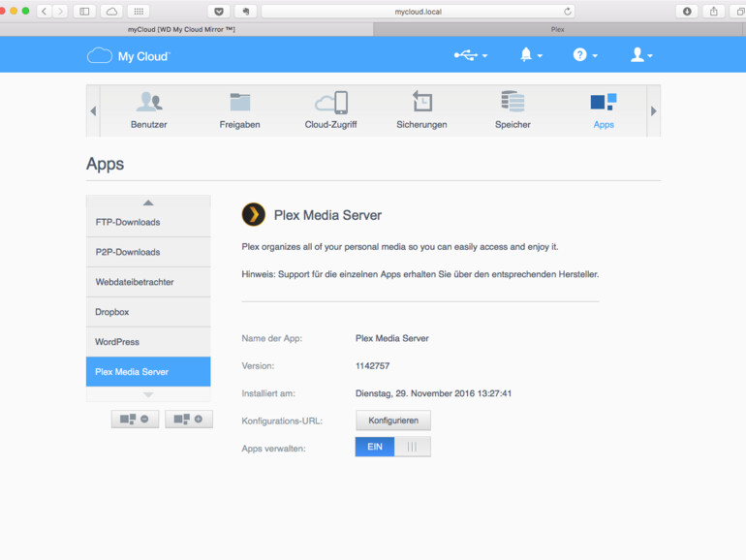Reload the page icon
The height and width of the screenshot is (560, 746).
[567, 12]
